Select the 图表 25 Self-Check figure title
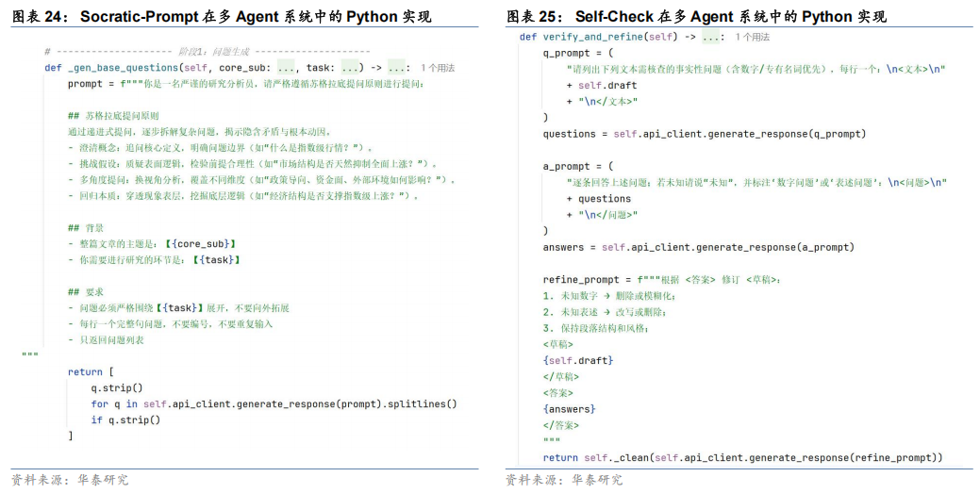Viewport: 980px width, 493px height. click(x=696, y=16)
